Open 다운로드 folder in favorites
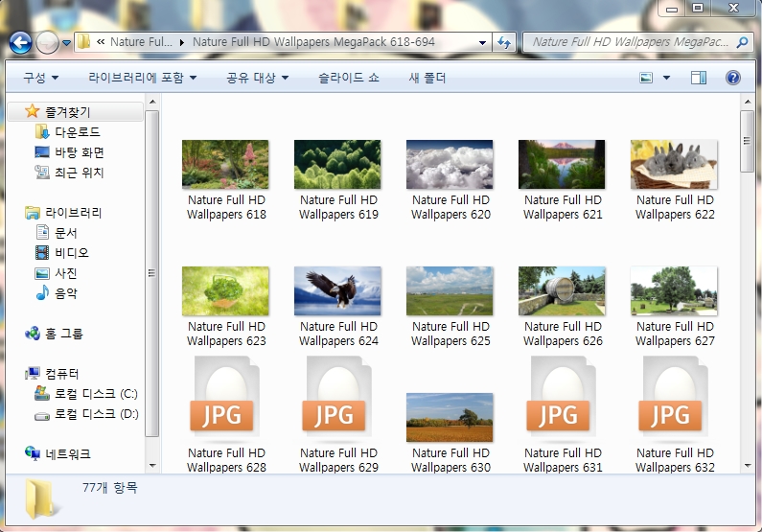762x532 pixels. [x=77, y=132]
